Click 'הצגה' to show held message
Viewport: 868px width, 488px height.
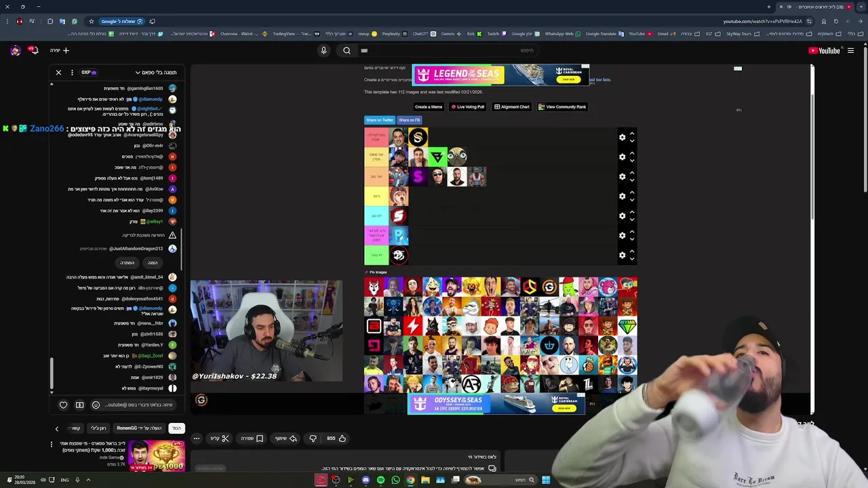pos(153,263)
